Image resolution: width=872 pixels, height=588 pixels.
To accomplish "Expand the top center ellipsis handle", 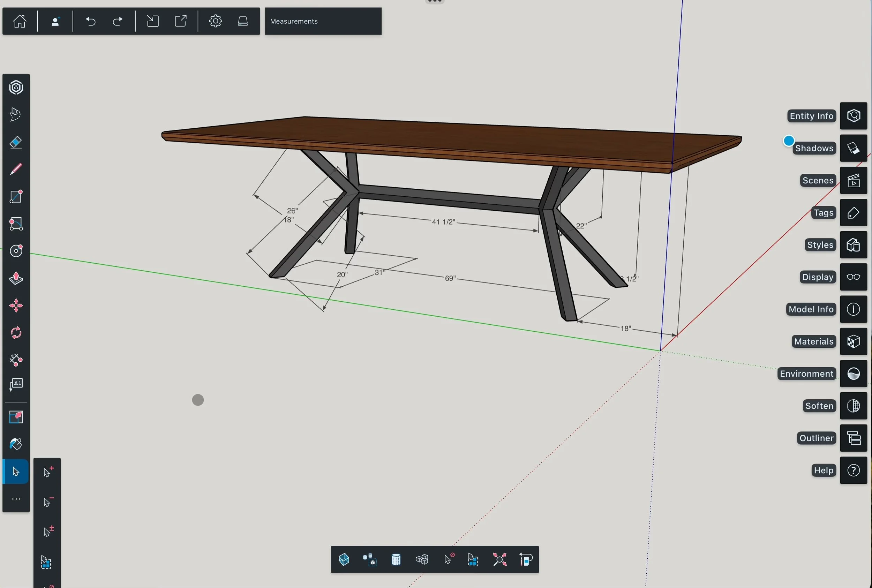I will click(x=435, y=1).
